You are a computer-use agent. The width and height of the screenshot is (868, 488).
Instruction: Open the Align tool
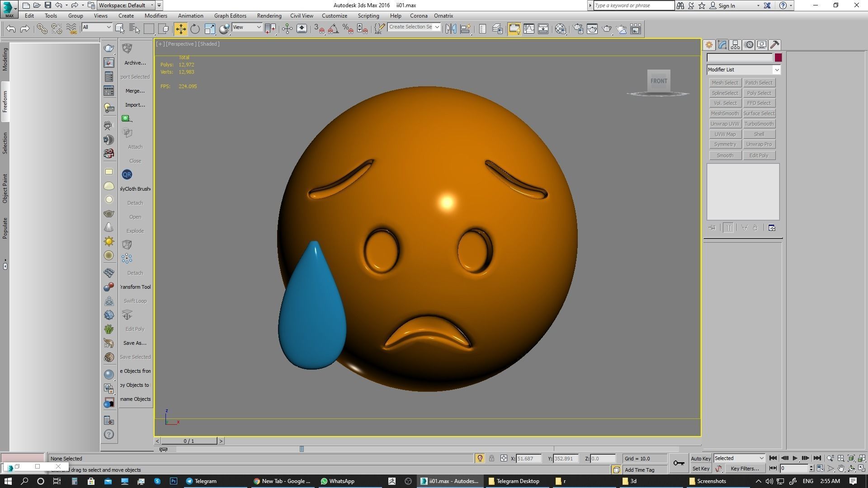465,29
